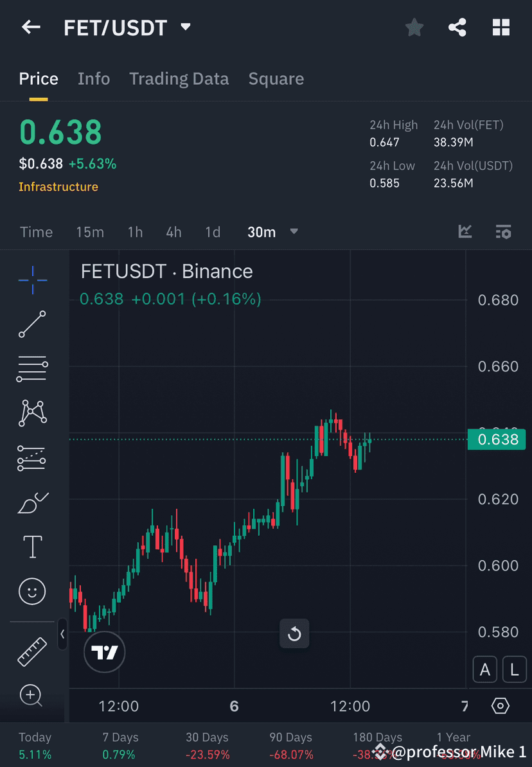Select the Text annotation tool

pos(32,546)
